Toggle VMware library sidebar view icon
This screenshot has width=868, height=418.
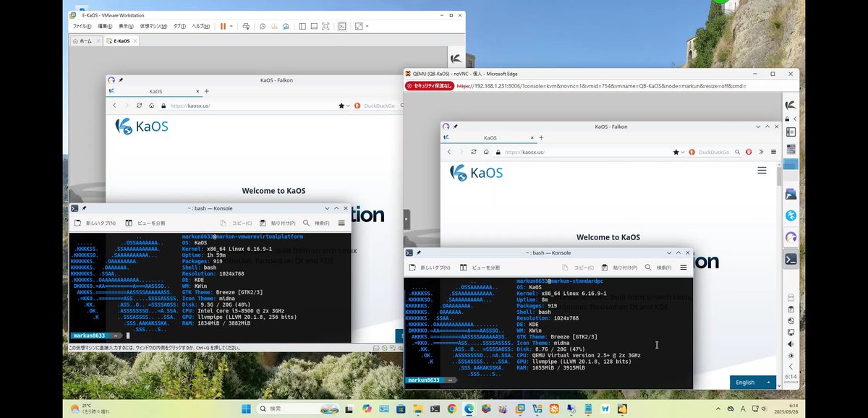click(x=302, y=26)
